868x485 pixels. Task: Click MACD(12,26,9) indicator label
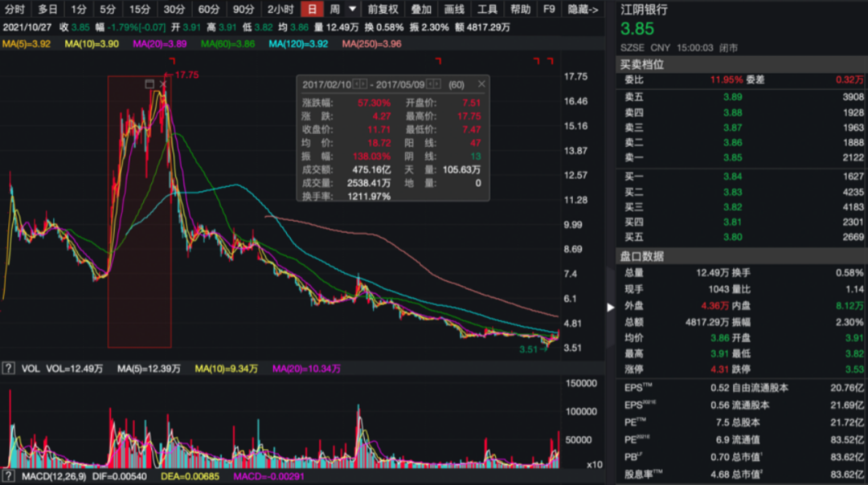coord(54,476)
